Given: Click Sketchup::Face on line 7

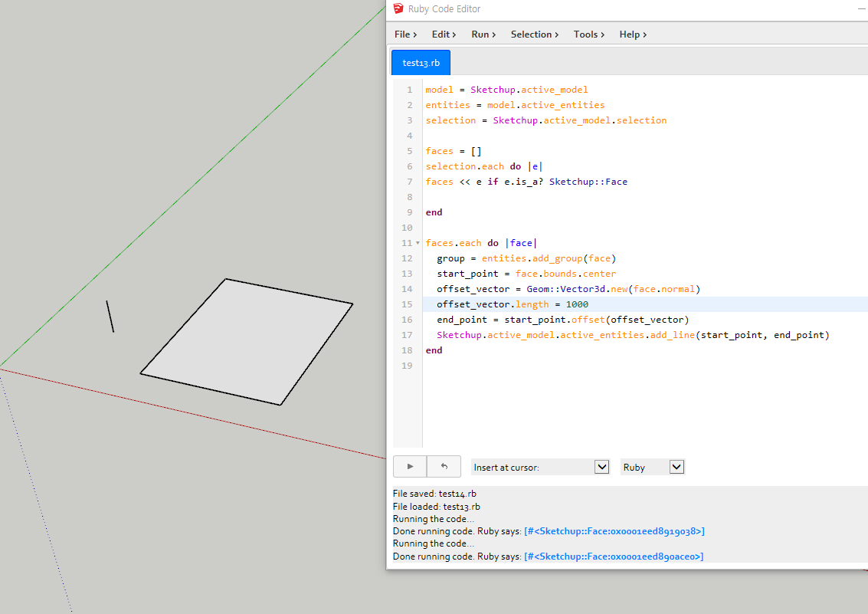Looking at the screenshot, I should pos(588,182).
